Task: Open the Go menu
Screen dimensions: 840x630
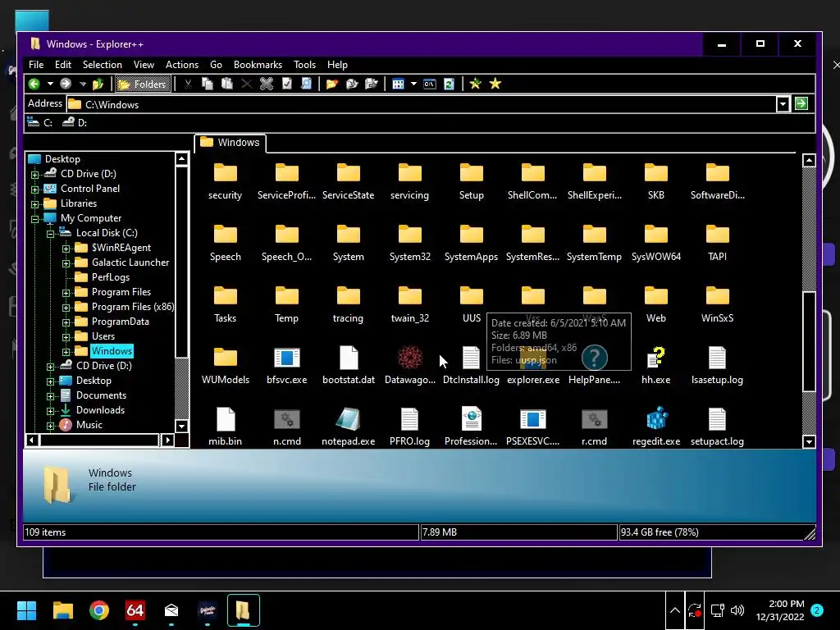Action: [x=216, y=65]
